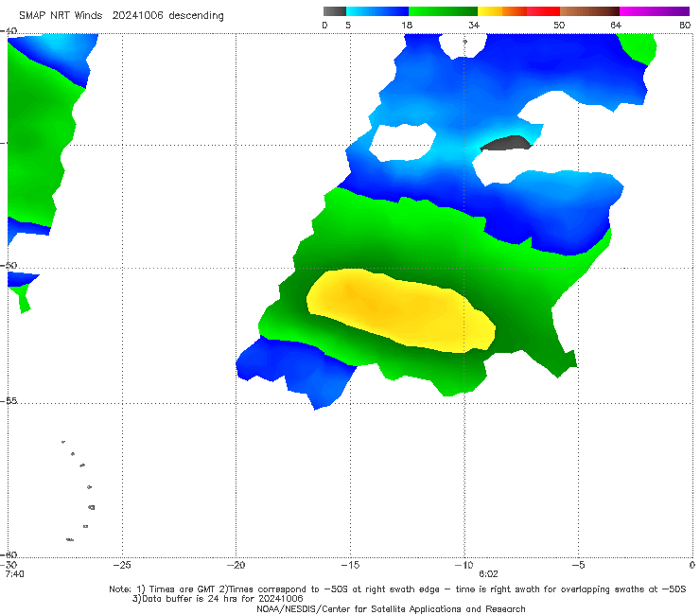700x615 pixels.
Task: Click the small island marker near -10, -40
Action: coord(464,42)
